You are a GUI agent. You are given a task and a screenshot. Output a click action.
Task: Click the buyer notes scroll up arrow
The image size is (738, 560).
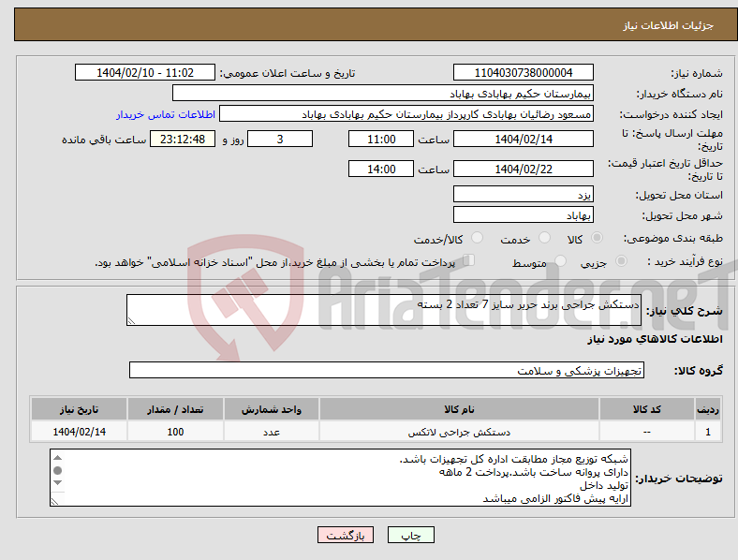click(x=57, y=457)
